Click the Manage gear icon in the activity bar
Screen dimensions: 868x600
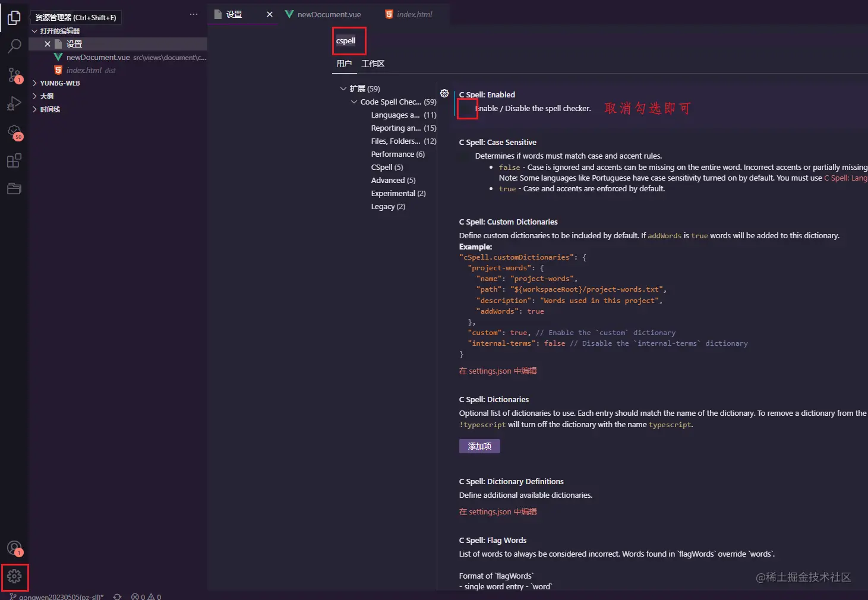pos(14,576)
